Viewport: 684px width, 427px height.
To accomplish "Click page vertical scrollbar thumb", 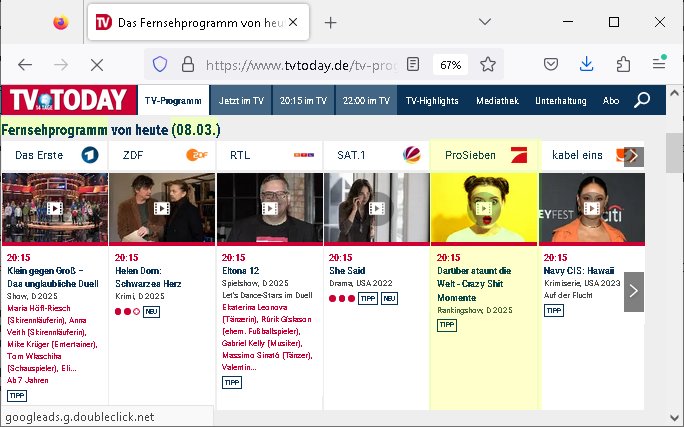I will point(674,153).
